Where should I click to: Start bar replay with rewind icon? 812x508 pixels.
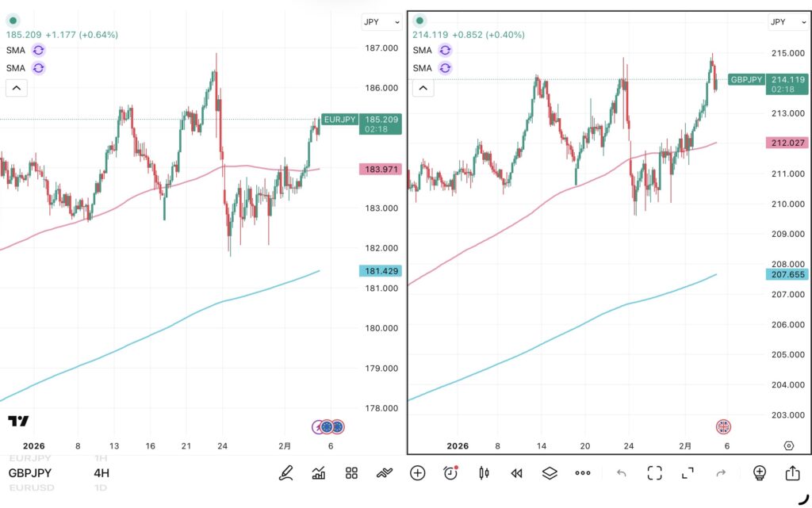tap(516, 473)
